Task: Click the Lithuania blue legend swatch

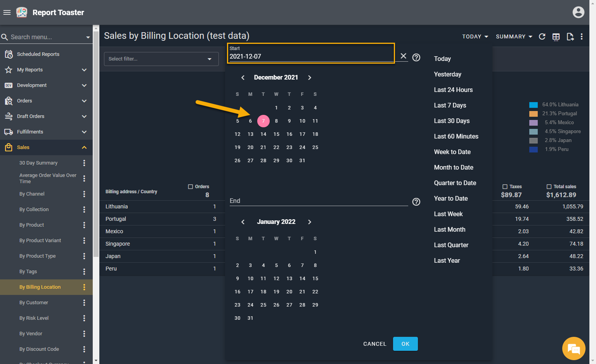Action: [534, 105]
